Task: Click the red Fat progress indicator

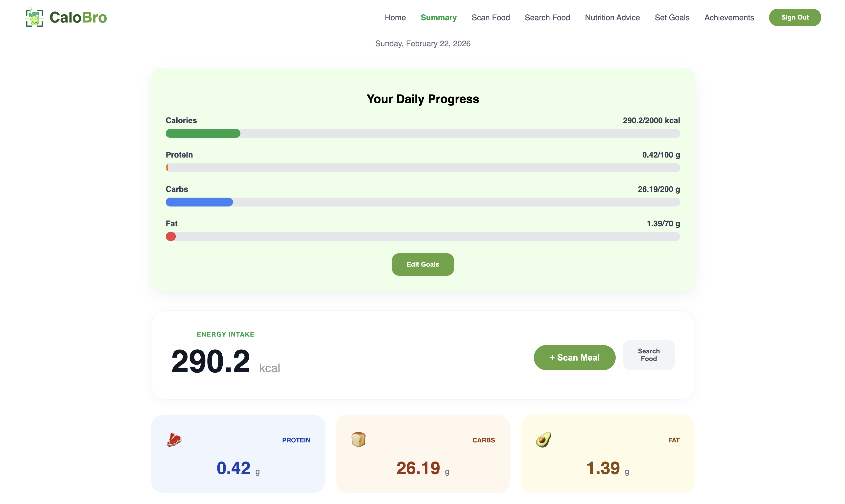Action: 171,236
